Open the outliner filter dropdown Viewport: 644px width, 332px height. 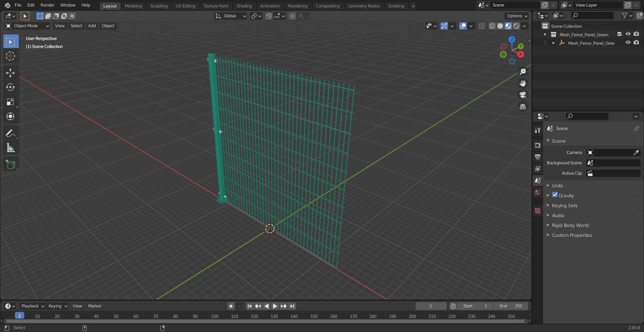pos(627,16)
